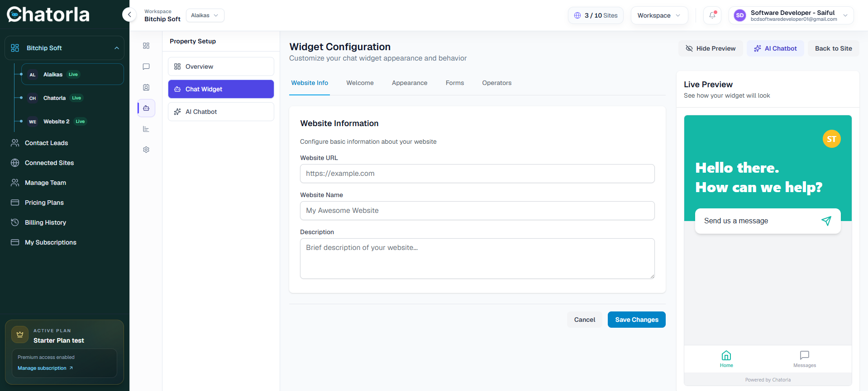Open the chat bubble icon in icon rail
The height and width of the screenshot is (391, 868).
pos(146,66)
